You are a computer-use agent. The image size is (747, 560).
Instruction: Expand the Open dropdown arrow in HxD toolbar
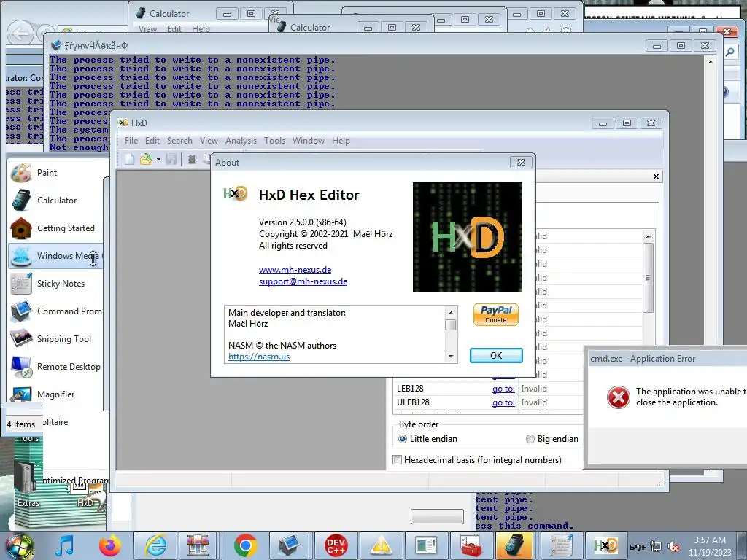(158, 159)
